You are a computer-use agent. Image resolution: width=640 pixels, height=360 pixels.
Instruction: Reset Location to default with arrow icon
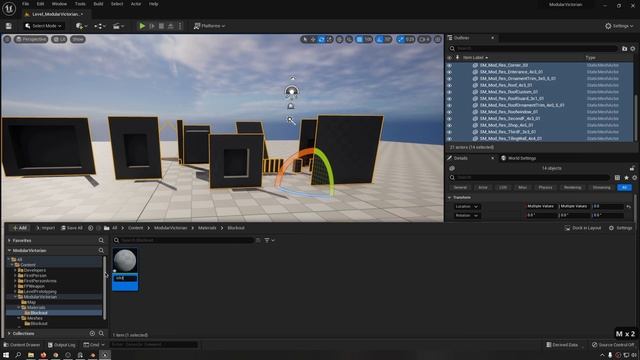coord(629,207)
